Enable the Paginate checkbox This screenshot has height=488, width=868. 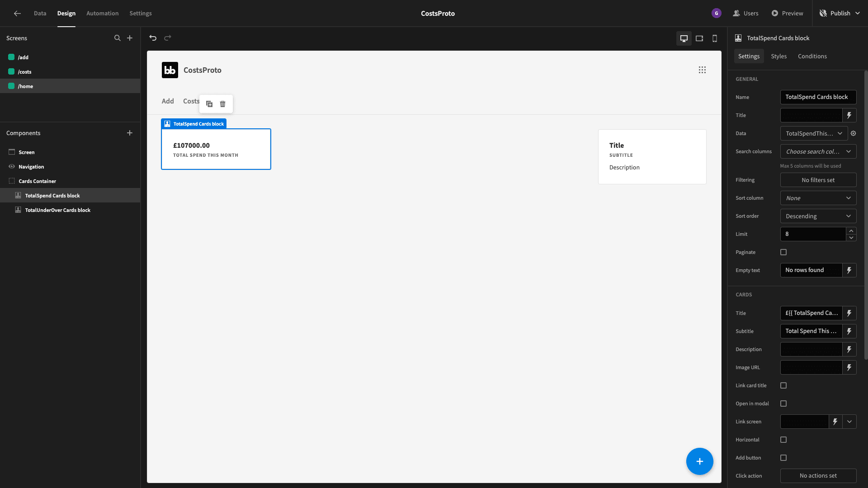pos(783,252)
